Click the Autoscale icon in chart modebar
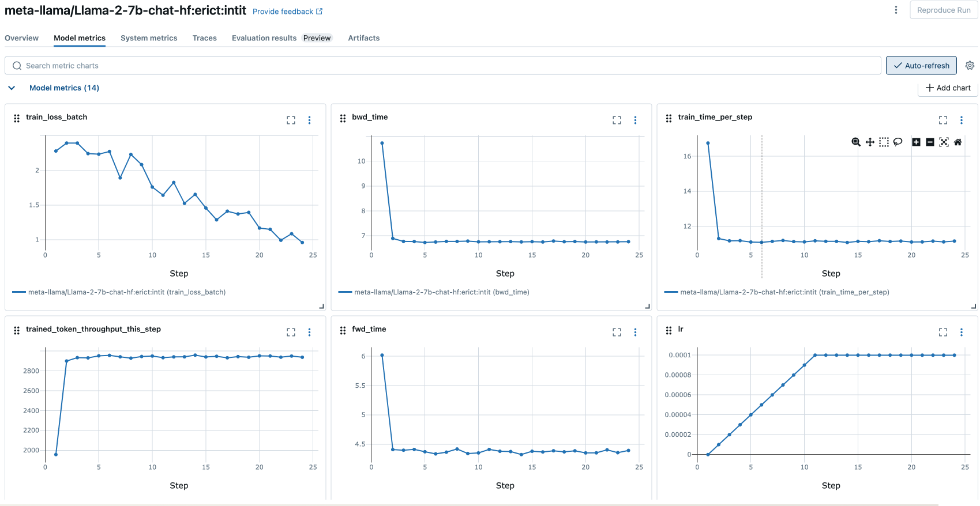The height and width of the screenshot is (506, 980). (944, 142)
